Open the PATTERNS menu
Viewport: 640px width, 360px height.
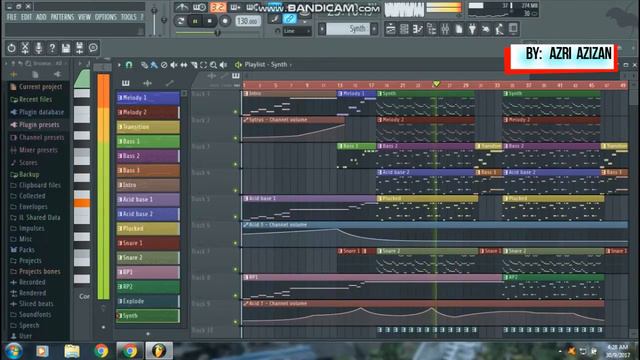pos(62,17)
